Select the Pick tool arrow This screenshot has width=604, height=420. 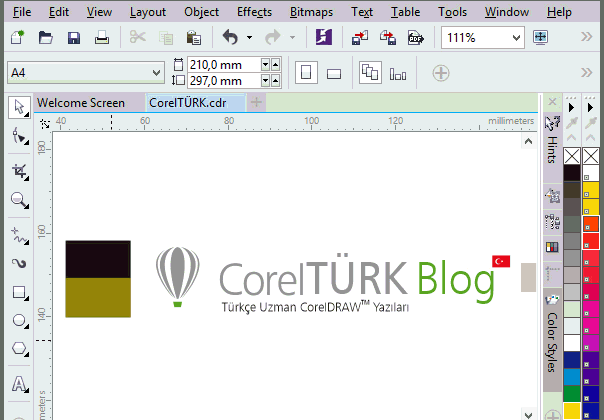point(19,107)
